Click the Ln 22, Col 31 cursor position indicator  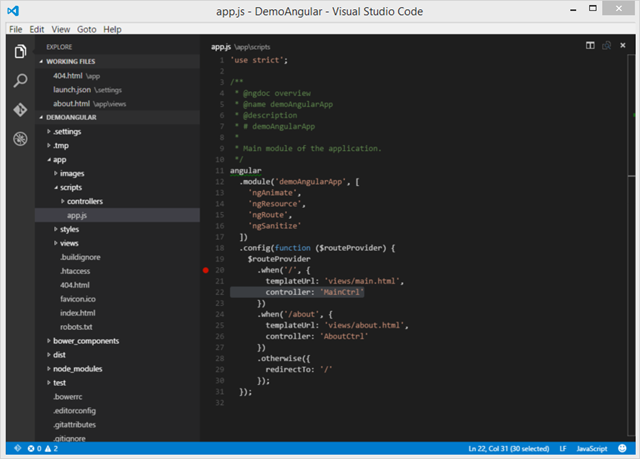click(x=509, y=448)
